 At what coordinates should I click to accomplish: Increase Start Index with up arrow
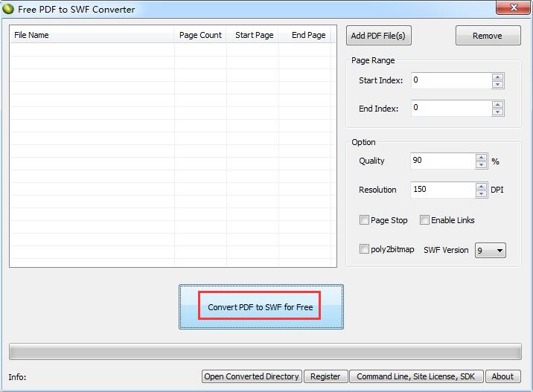497,77
